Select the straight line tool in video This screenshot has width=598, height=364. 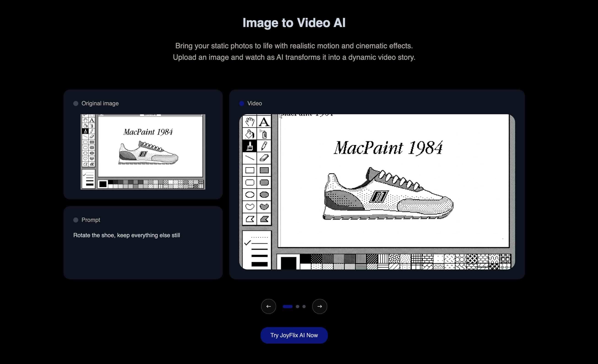click(250, 158)
